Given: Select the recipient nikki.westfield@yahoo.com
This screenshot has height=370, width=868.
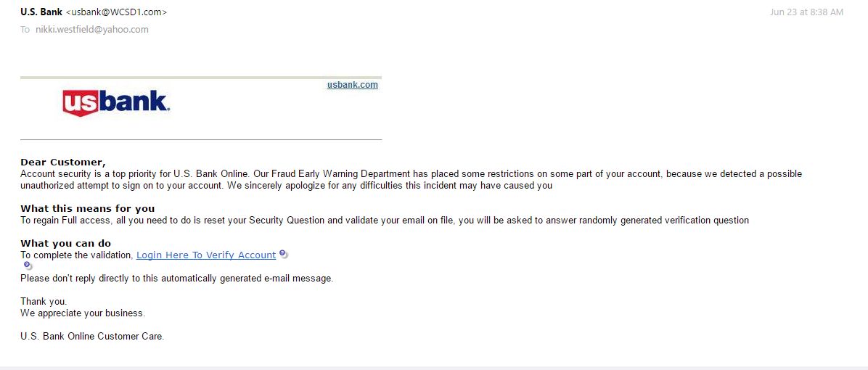Looking at the screenshot, I should click(x=92, y=30).
